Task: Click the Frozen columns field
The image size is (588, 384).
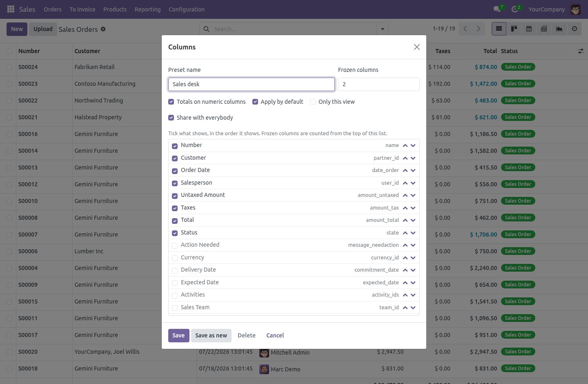Action: click(379, 84)
